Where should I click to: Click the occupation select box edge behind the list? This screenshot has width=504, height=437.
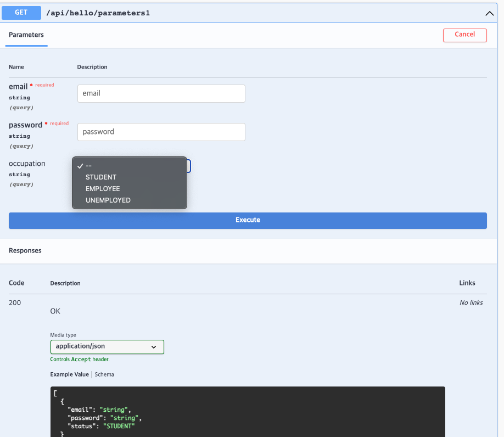(x=189, y=166)
